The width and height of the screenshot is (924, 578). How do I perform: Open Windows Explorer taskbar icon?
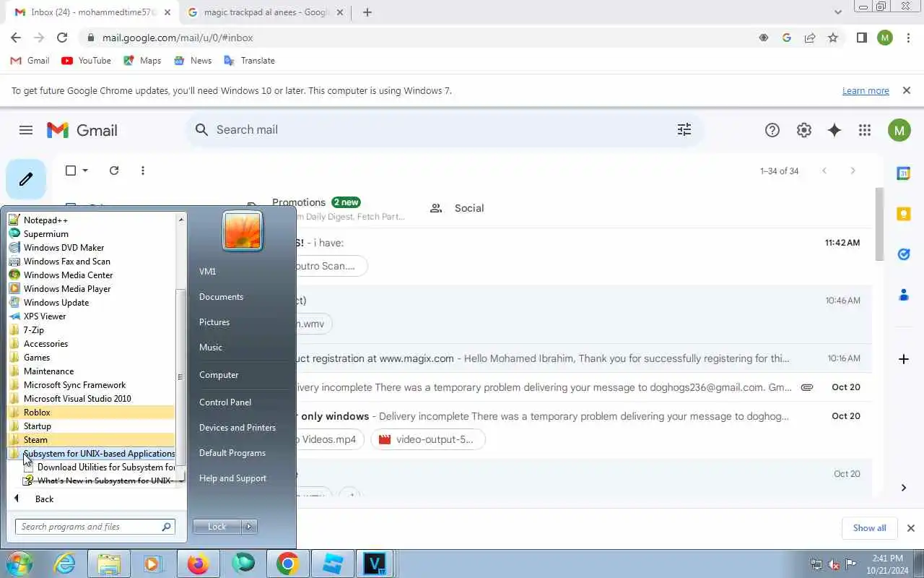(109, 564)
